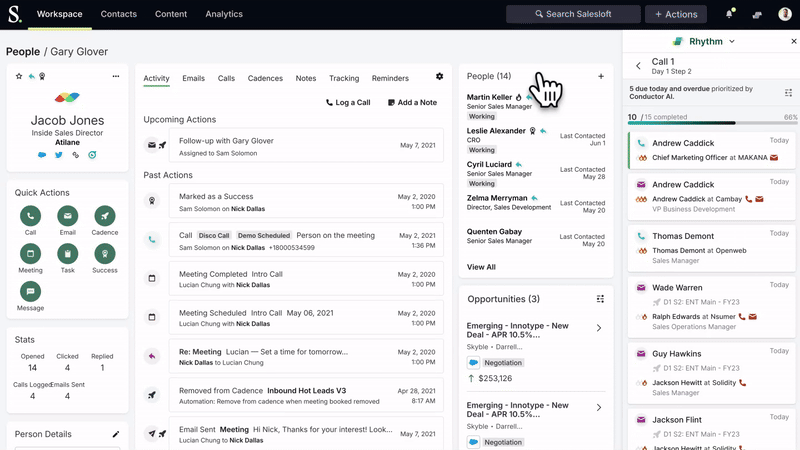Image resolution: width=800 pixels, height=450 pixels.
Task: Open activity feed settings gear
Action: [x=439, y=77]
